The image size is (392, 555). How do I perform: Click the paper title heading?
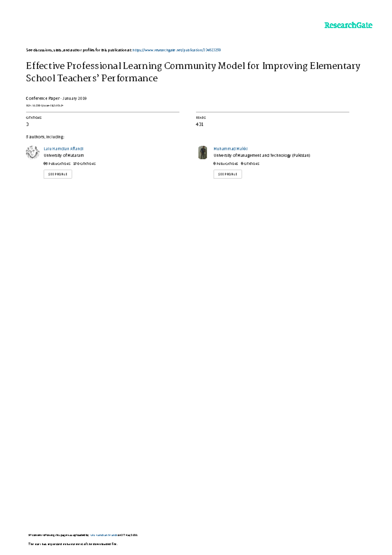click(193, 72)
